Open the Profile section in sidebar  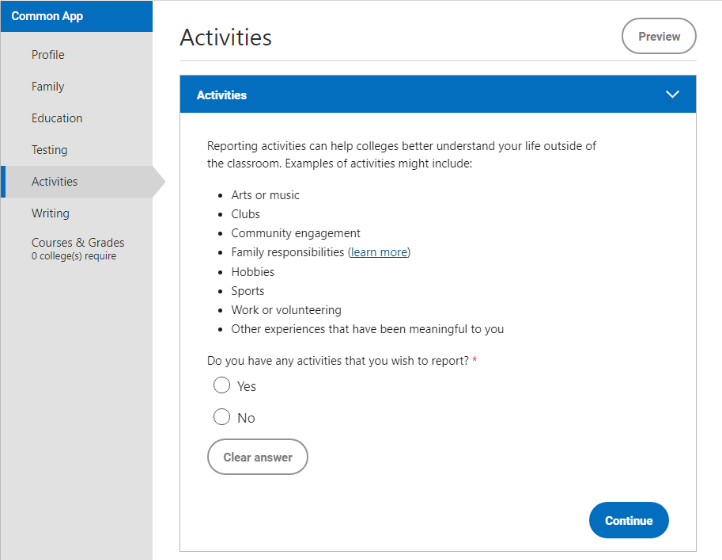[48, 55]
